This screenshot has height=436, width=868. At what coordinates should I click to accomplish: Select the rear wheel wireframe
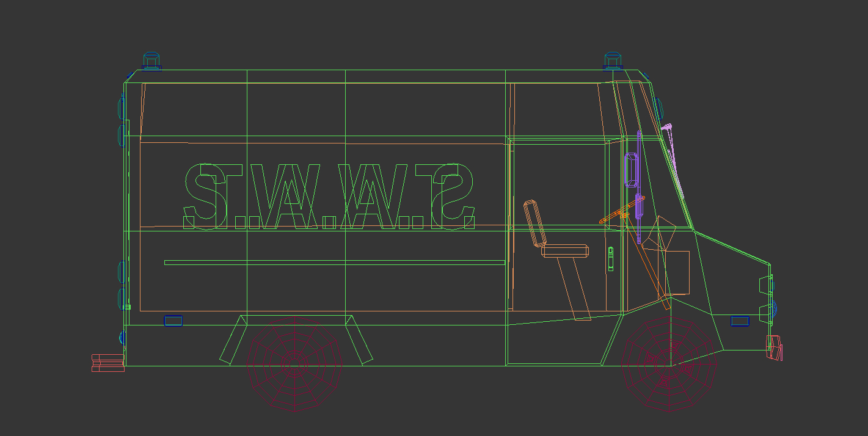295,365
